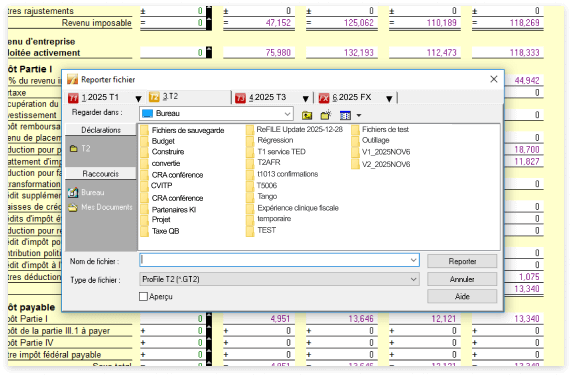
Task: Select the TEST folder
Action: click(x=261, y=230)
